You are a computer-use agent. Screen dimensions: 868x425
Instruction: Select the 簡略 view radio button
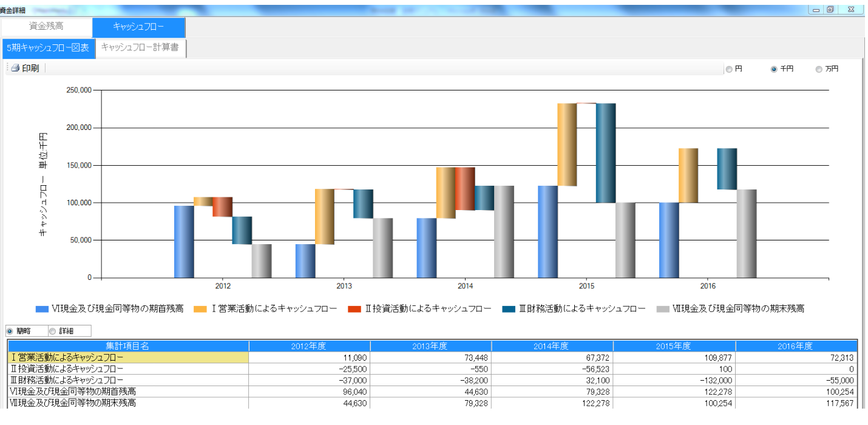(10, 331)
